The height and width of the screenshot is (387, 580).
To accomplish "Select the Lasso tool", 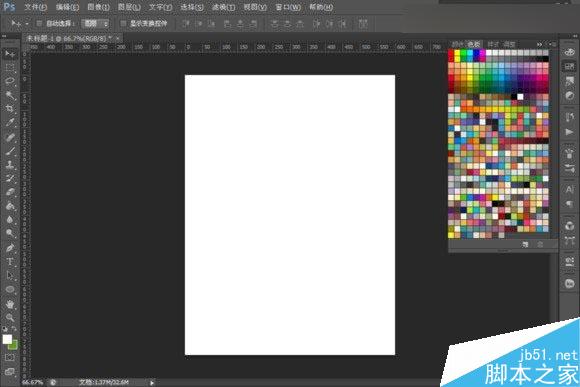I will pos(10,81).
